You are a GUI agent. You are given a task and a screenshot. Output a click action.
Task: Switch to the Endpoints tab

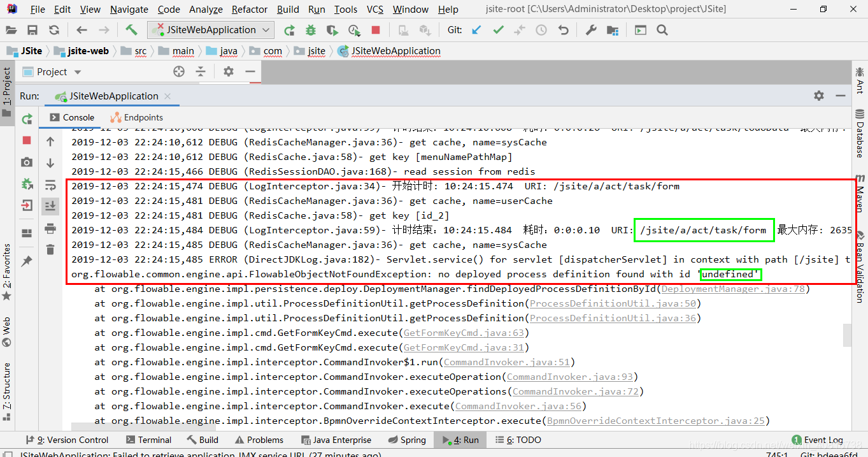pos(136,117)
